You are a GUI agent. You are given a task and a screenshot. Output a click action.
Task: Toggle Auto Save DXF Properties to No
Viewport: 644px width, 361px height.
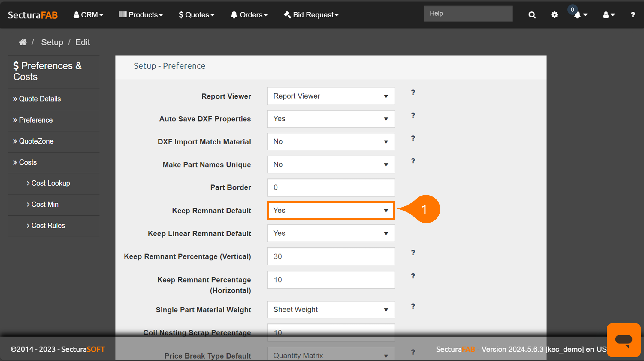point(331,119)
